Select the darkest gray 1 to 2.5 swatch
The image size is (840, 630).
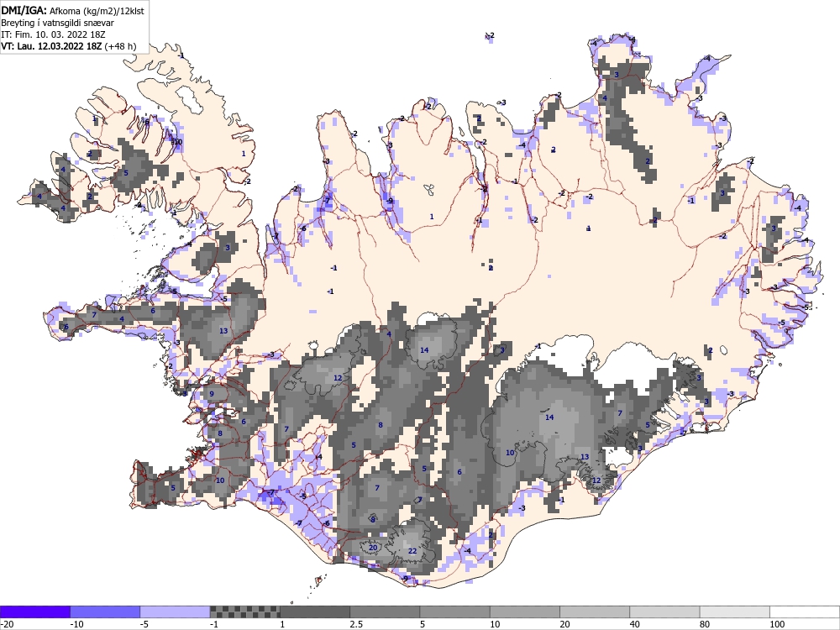[x=315, y=612]
